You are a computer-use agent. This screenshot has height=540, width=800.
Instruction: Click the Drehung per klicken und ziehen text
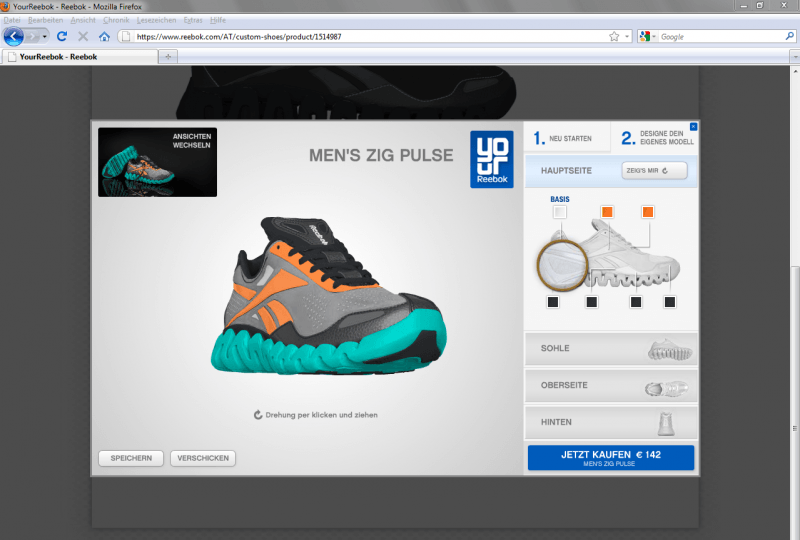pyautogui.click(x=321, y=415)
